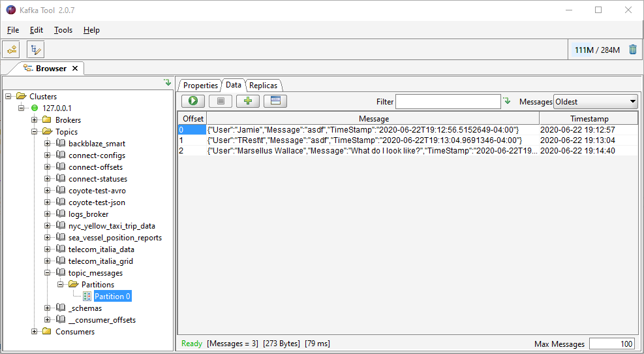Select the Marsellus Wallace message row
The width and height of the screenshot is (644, 354).
coord(408,151)
